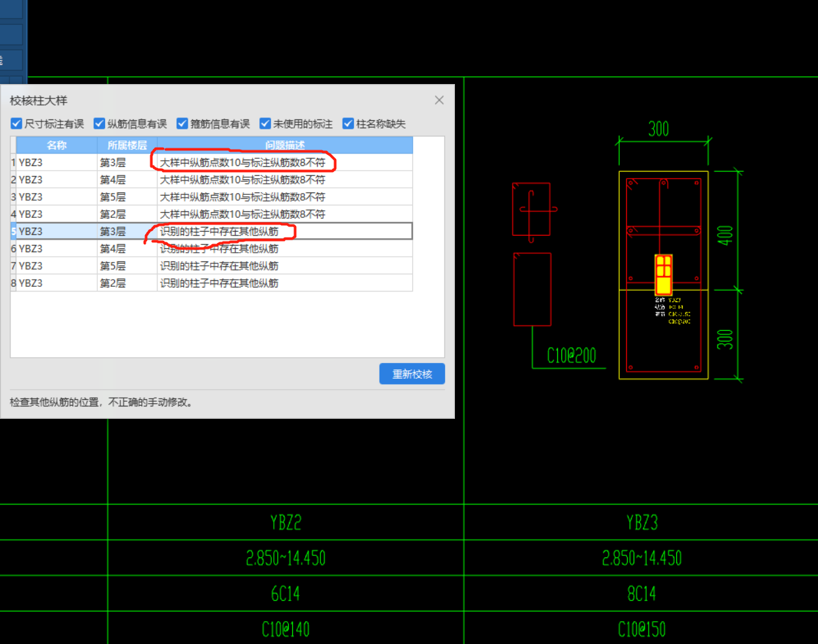Click 第4层 floor cell in row 2
Viewport: 818px width, 644px height.
pos(127,179)
